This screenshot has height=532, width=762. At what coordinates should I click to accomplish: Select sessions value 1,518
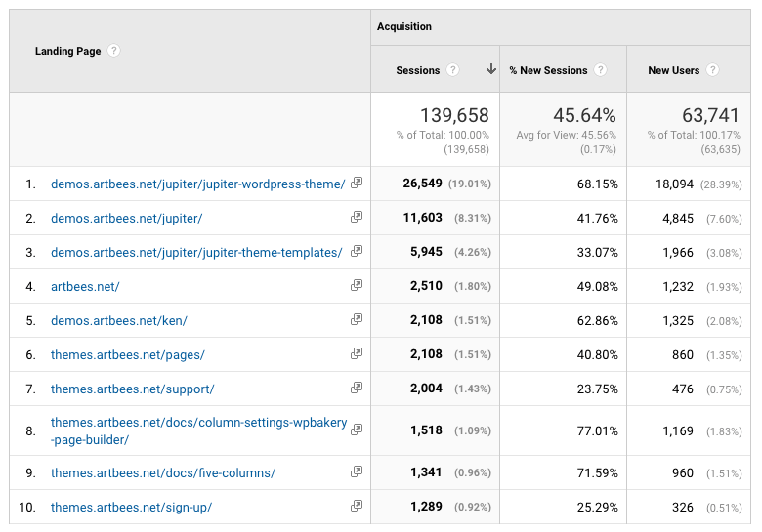pos(426,430)
